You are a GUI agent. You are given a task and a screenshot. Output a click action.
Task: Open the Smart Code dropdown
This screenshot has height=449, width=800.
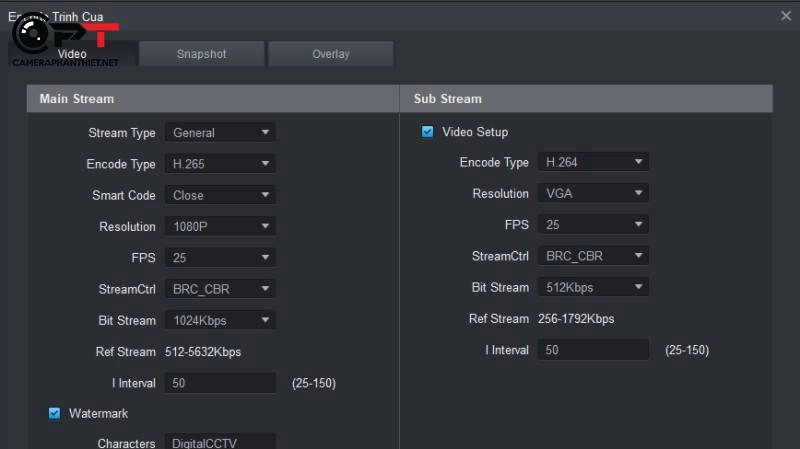point(220,195)
